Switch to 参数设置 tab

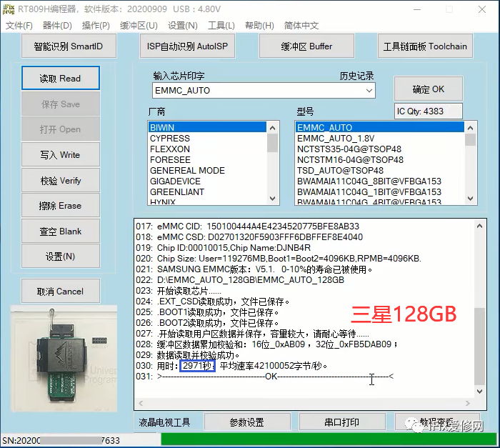point(247,422)
